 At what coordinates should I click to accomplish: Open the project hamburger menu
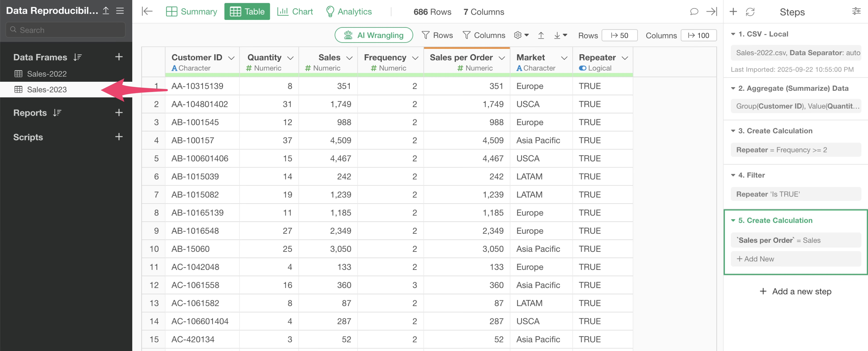point(120,11)
